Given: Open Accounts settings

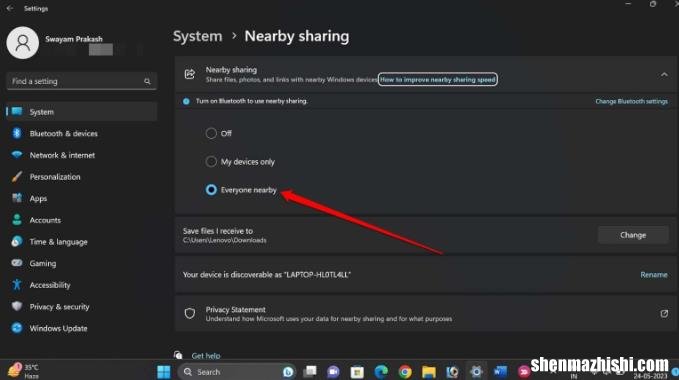Looking at the screenshot, I should 81,220.
